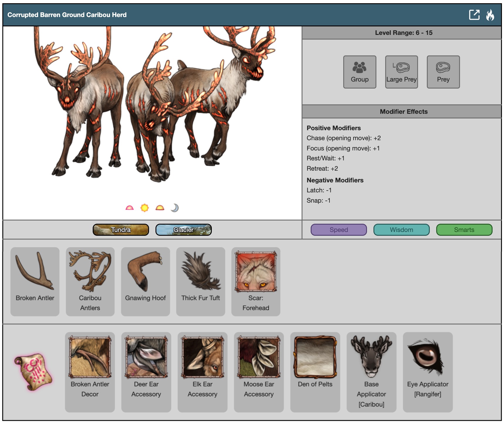Select the Group tag icon

(x=360, y=72)
